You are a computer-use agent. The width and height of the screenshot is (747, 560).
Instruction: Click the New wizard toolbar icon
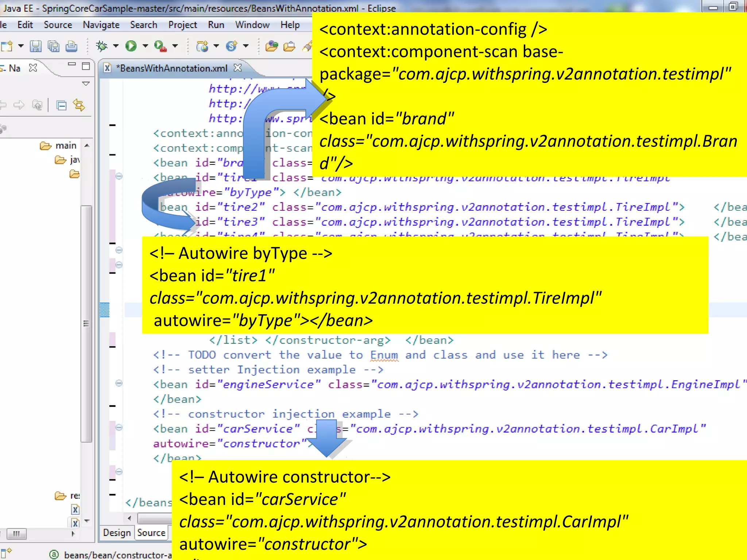tap(7, 46)
